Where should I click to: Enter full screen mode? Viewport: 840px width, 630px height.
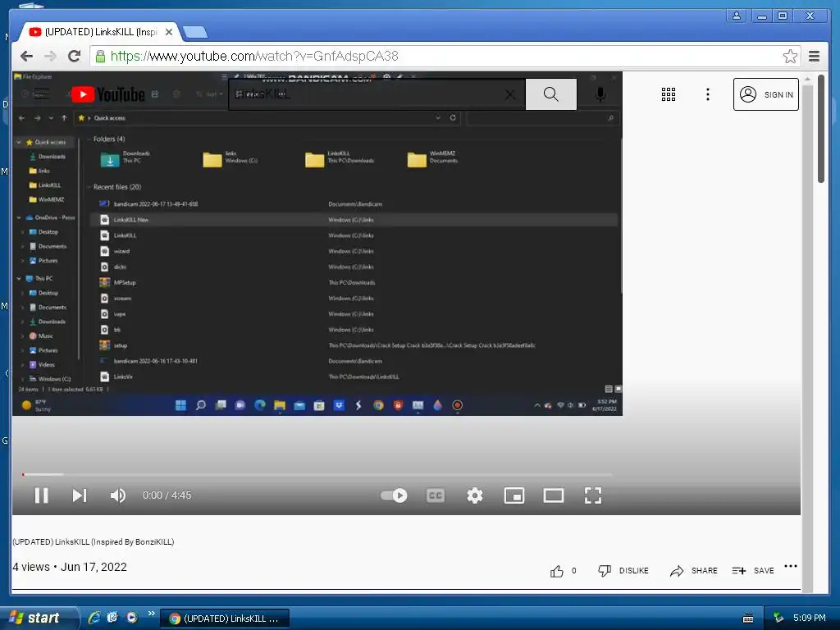pyautogui.click(x=593, y=495)
